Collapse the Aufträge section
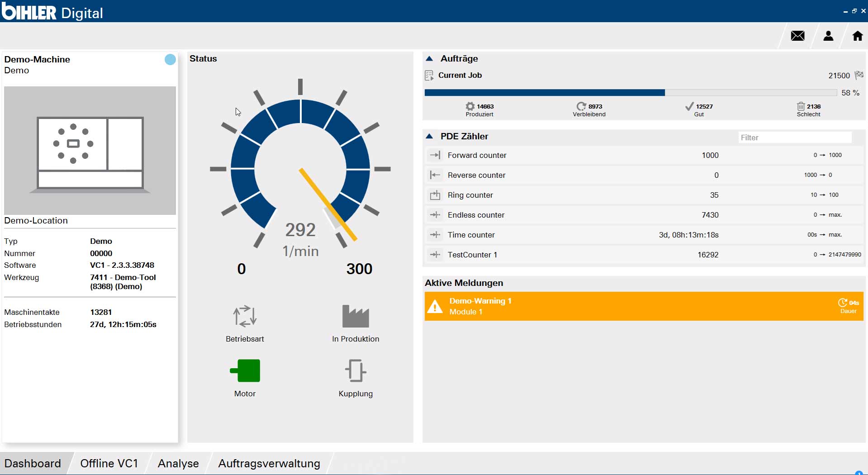868x475 pixels. (x=430, y=59)
